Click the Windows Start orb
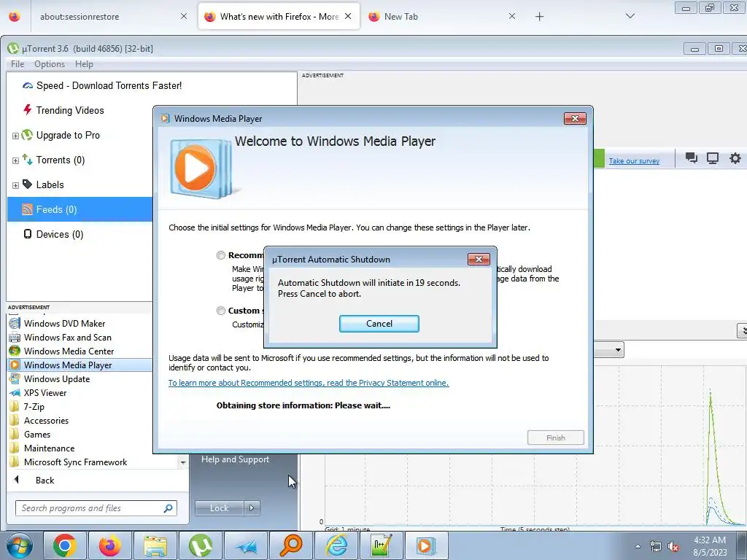 (20, 545)
